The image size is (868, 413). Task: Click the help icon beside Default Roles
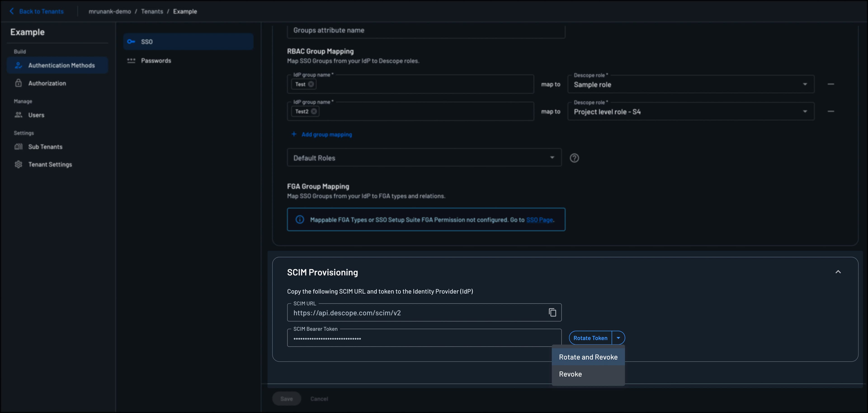(575, 158)
